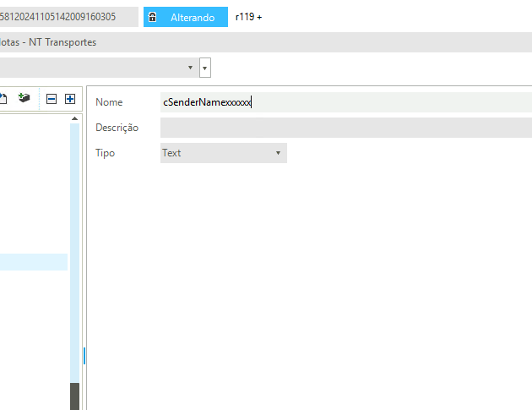Expand all tree nodes with plus icon

[x=70, y=99]
